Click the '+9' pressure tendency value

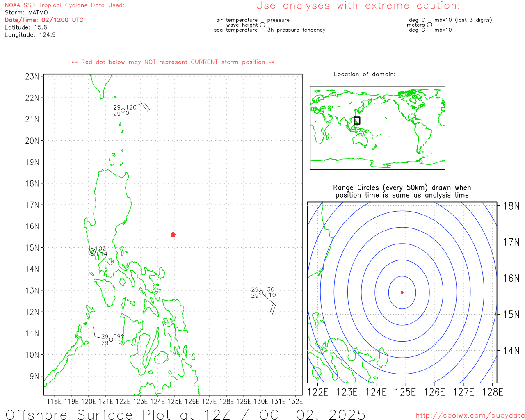click(118, 342)
